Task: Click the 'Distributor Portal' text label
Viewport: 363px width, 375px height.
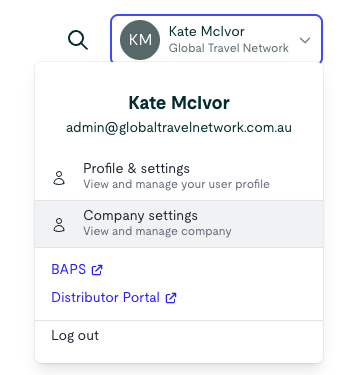Action: (106, 297)
